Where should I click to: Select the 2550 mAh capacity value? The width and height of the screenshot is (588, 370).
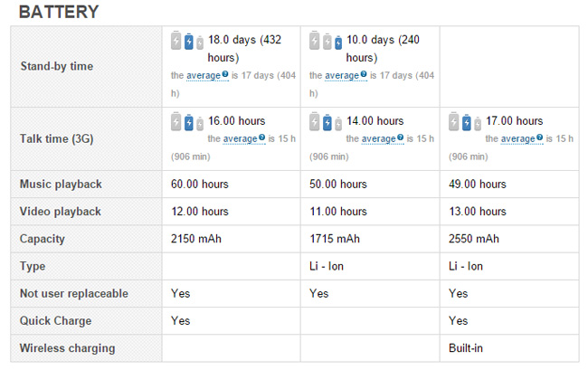coord(473,239)
